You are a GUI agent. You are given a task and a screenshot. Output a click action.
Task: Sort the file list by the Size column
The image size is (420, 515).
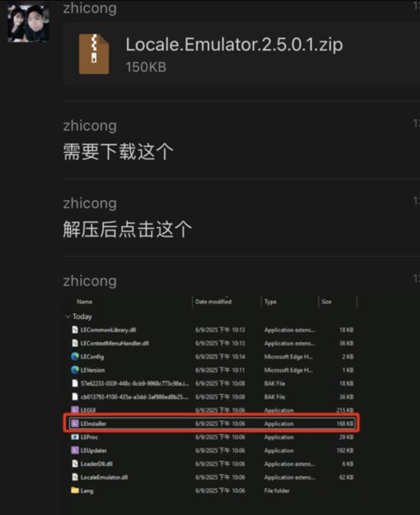[326, 301]
